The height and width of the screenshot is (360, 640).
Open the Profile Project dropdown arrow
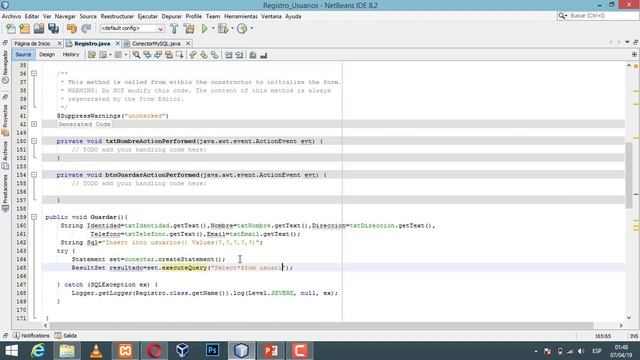[x=251, y=28]
